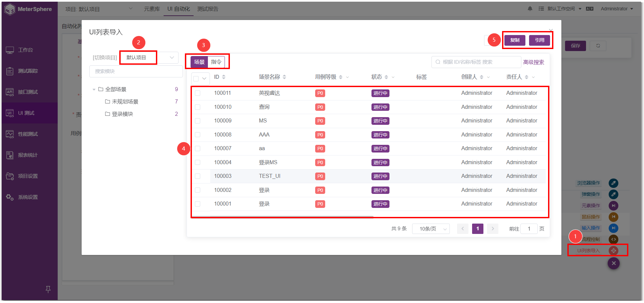Click the 引用 button
The width and height of the screenshot is (644, 303).
coord(539,40)
